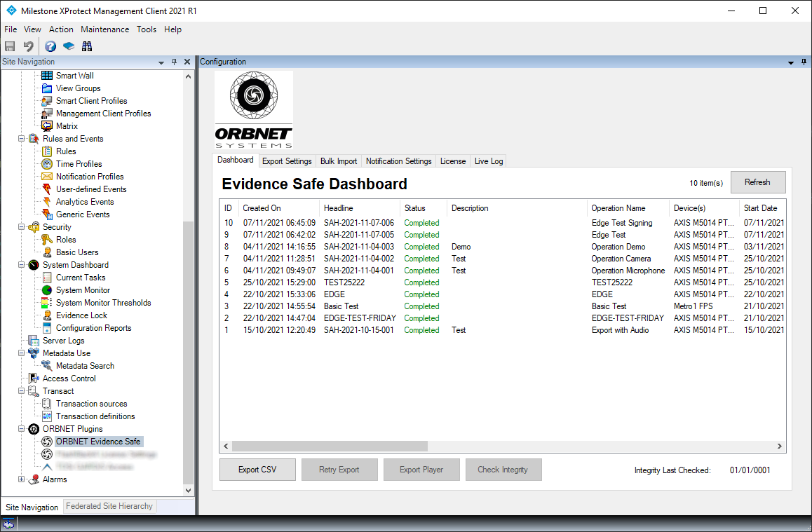
Task: Click the Site Navigation scroll down arrow
Action: [188, 490]
